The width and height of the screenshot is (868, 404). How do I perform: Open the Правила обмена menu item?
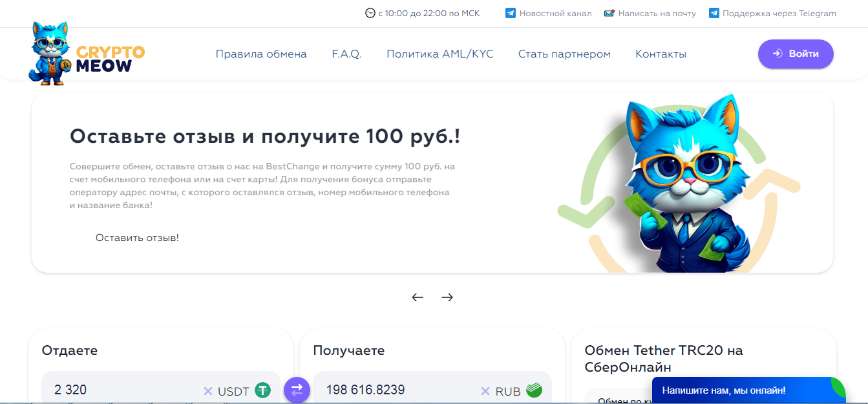[261, 54]
